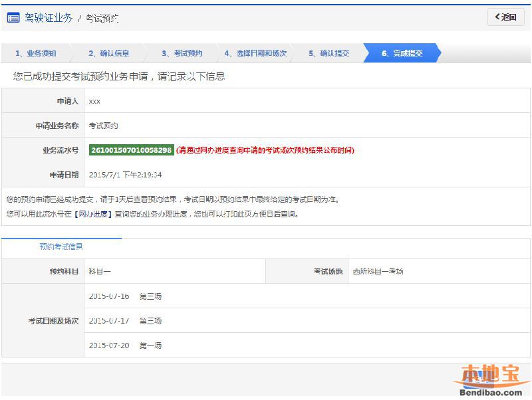Click the 申请日期 timestamp value
The height and width of the screenshot is (400, 532).
[125, 175]
